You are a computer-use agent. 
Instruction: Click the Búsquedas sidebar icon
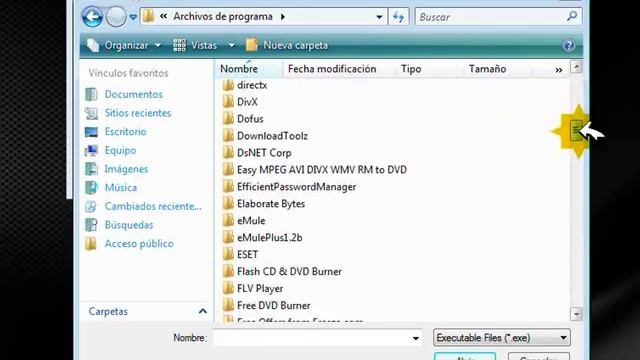(91, 225)
